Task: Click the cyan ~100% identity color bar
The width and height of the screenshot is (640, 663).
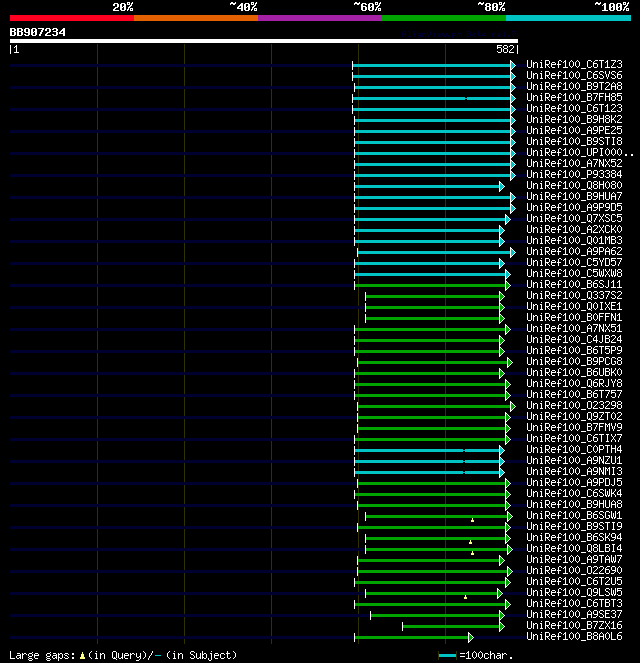Action: 568,18
